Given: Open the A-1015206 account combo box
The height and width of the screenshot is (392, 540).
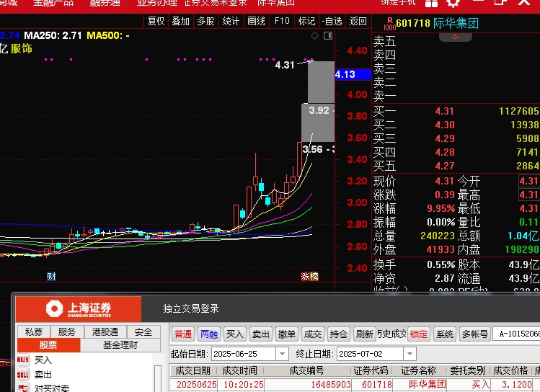Looking at the screenshot, I should coord(517,334).
